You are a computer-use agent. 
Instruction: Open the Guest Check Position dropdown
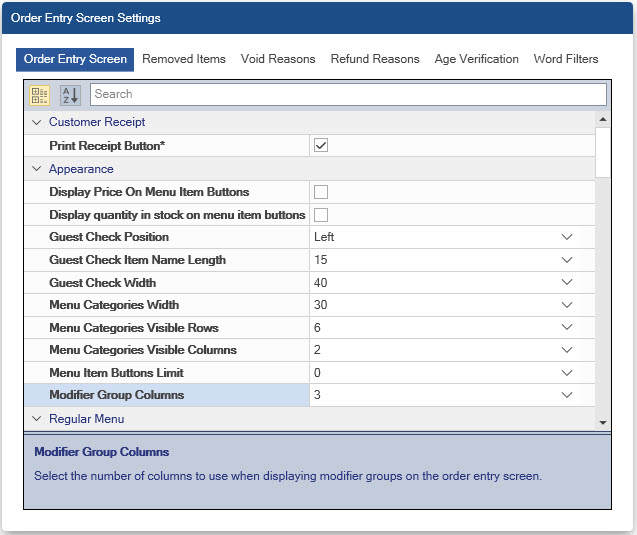(x=566, y=237)
